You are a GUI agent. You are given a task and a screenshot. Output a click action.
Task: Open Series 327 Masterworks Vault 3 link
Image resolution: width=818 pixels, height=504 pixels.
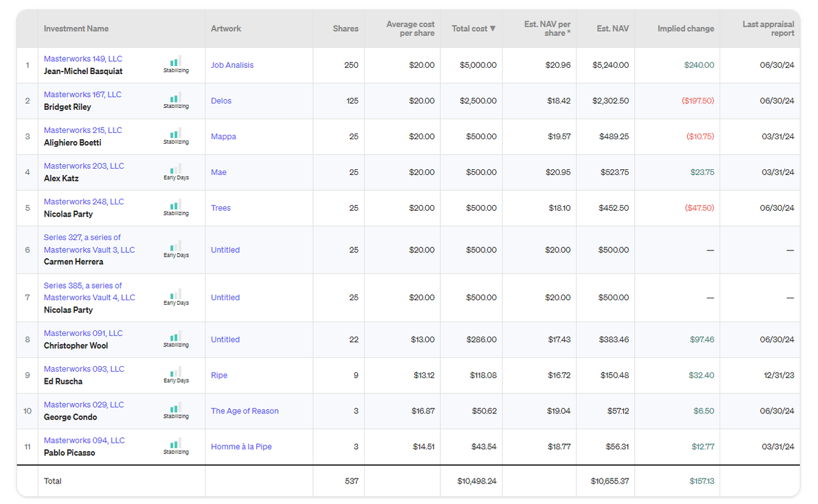click(x=89, y=243)
